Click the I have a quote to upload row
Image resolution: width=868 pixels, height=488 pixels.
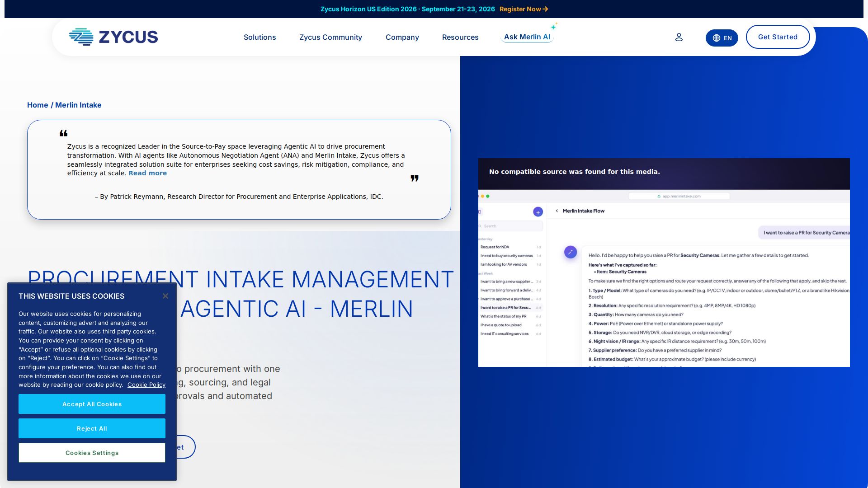(510, 325)
